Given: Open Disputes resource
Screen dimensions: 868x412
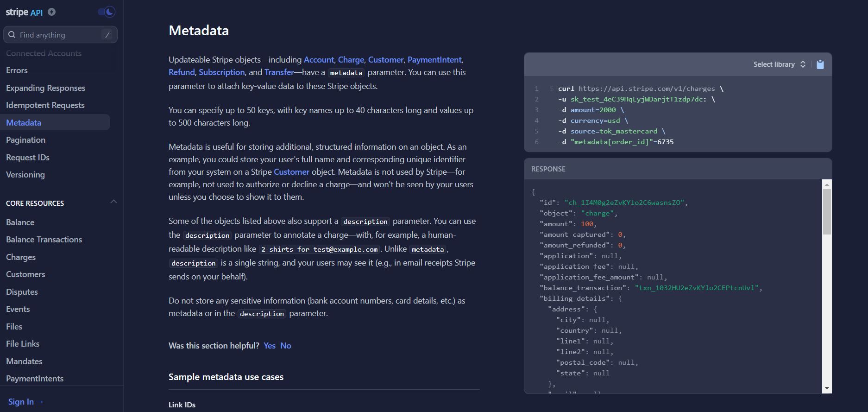Looking at the screenshot, I should pos(22,292).
